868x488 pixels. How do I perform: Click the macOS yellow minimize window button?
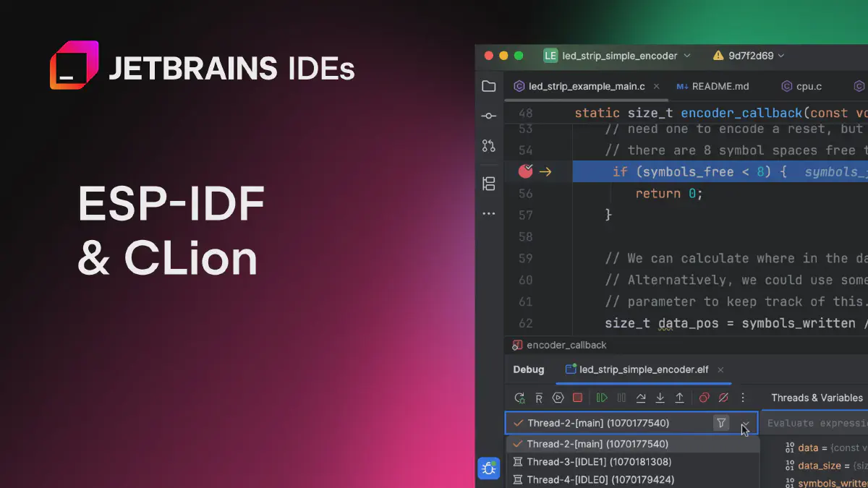point(503,56)
